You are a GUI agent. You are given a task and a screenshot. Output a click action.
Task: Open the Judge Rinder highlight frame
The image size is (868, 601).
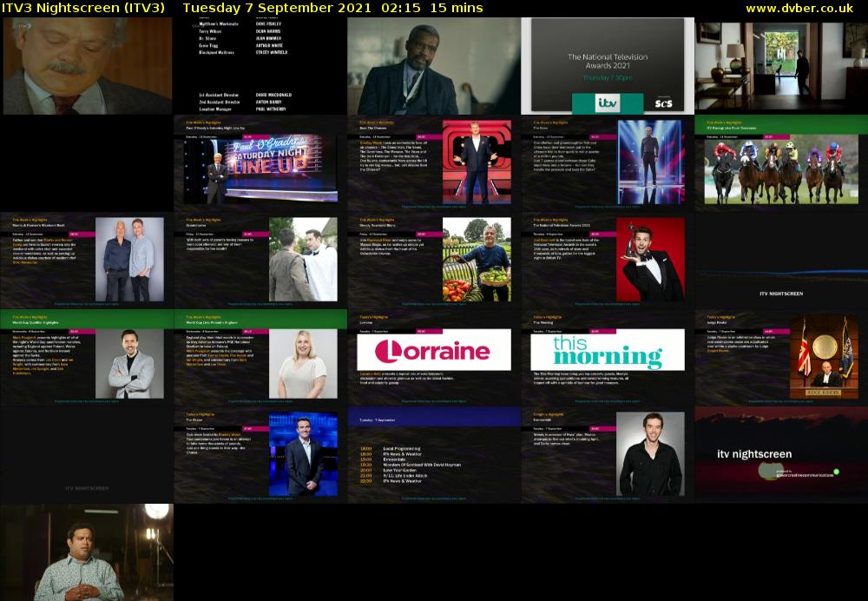tap(781, 357)
